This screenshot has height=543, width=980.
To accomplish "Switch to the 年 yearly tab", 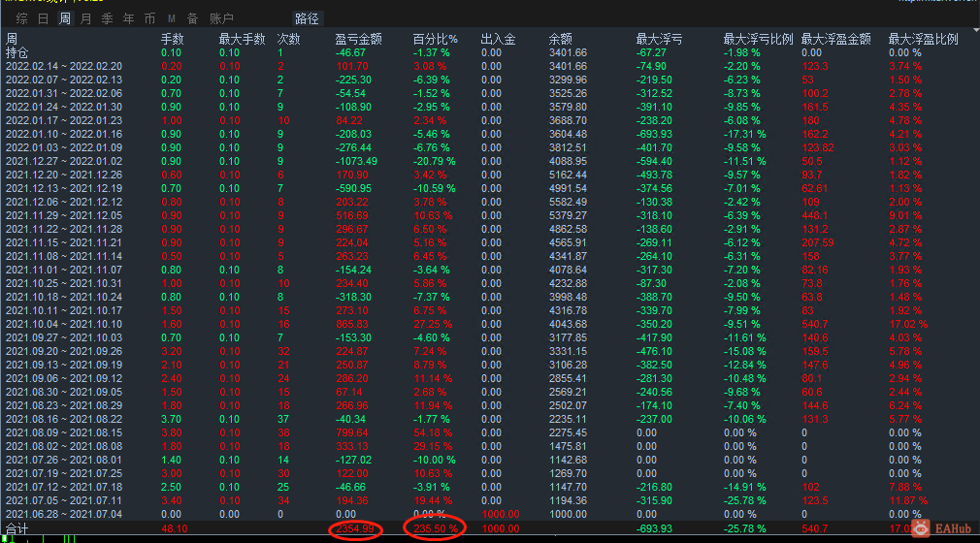I will 128,18.
